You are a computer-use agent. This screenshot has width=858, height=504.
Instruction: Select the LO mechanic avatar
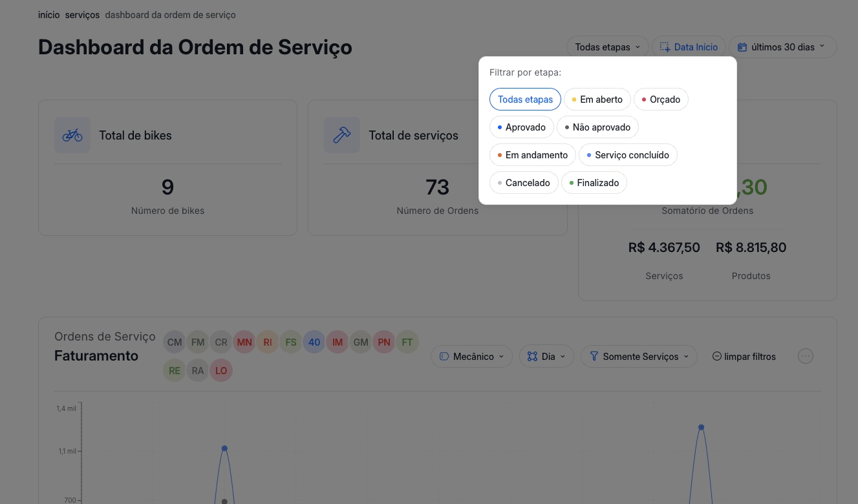click(221, 371)
